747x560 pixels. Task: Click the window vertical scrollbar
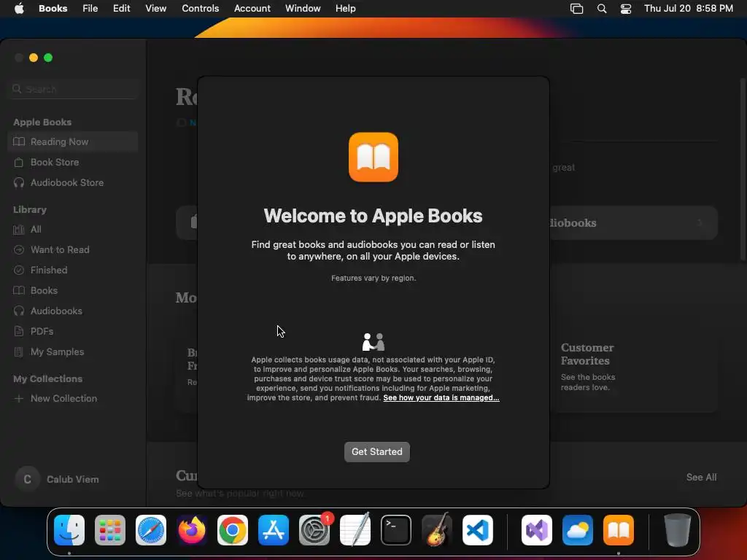click(743, 169)
